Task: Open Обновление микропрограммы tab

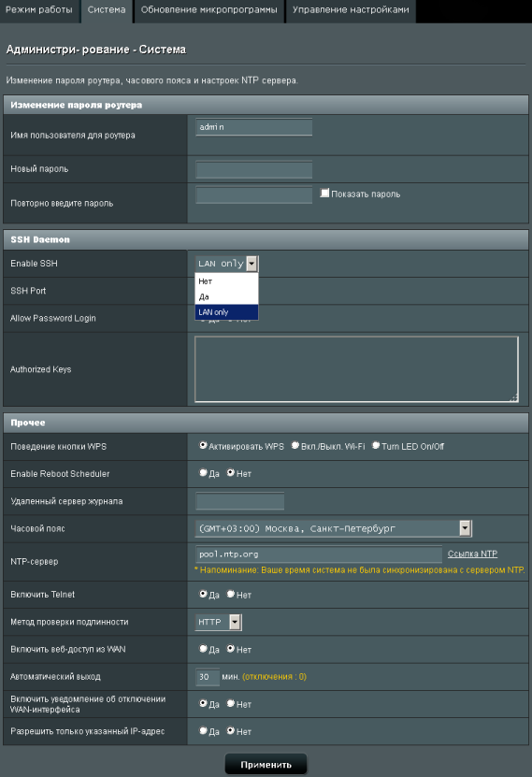Action: (208, 10)
